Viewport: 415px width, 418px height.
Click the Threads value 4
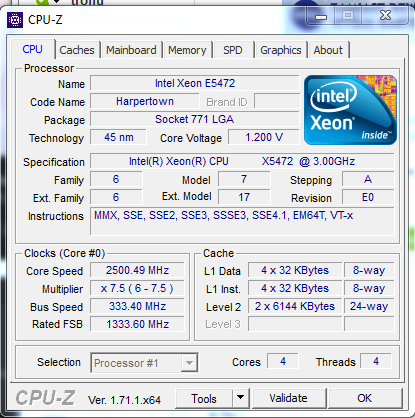(x=376, y=361)
